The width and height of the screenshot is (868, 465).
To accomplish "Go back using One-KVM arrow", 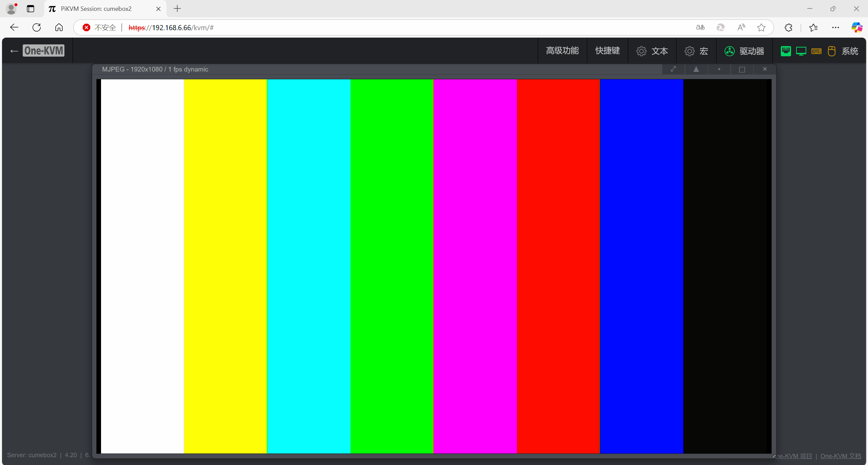I will click(x=14, y=51).
